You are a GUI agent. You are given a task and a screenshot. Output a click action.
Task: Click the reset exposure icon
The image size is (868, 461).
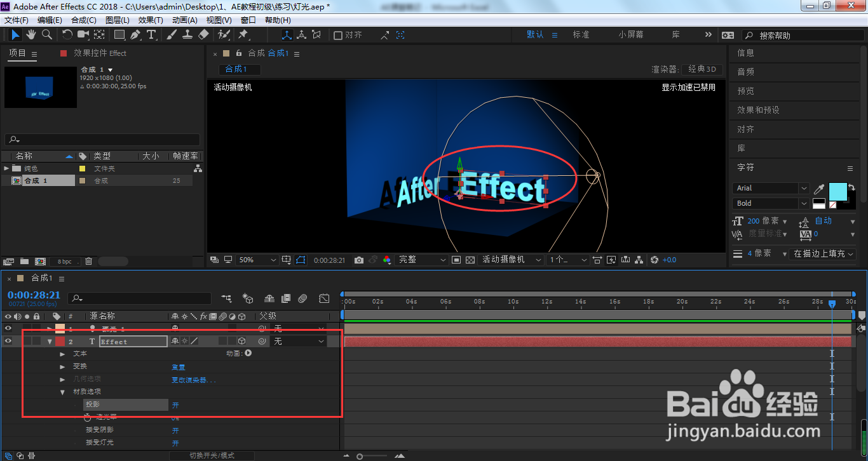tap(655, 260)
